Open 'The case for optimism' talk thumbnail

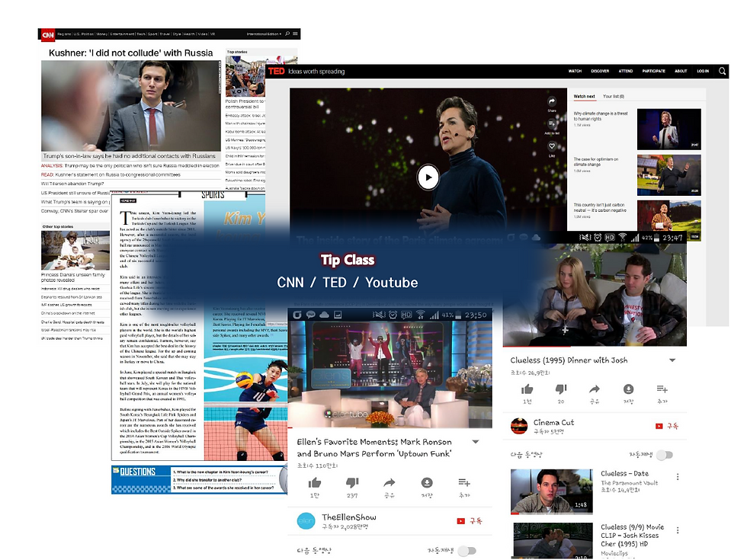point(669,174)
